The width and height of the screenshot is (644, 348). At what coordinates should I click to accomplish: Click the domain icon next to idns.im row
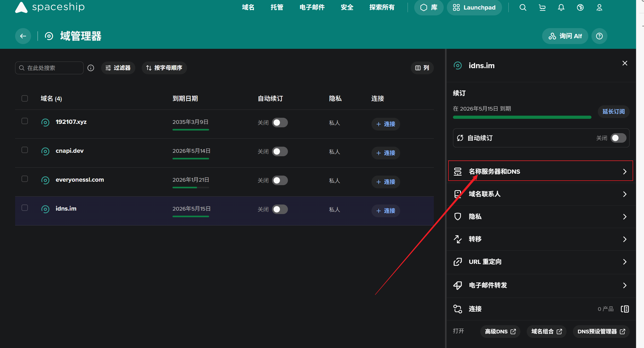45,209
